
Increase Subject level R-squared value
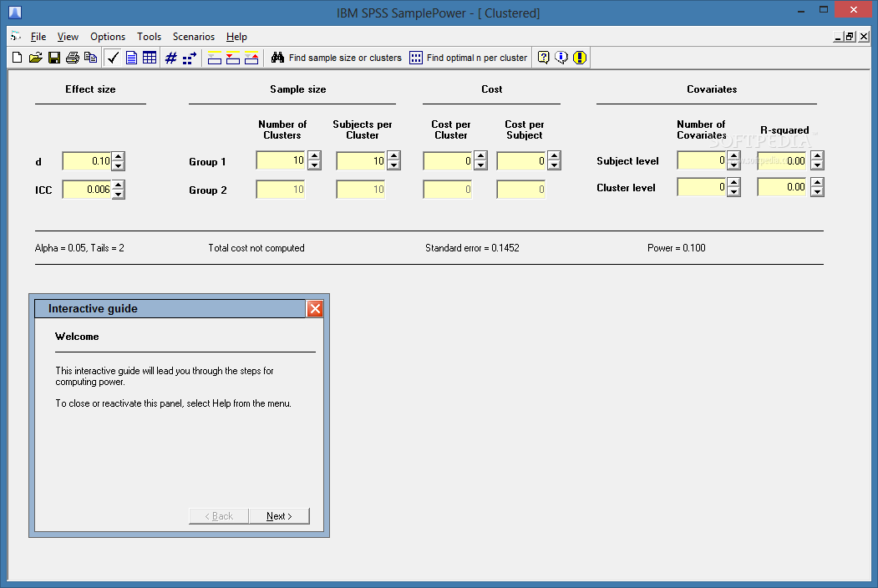coord(817,155)
